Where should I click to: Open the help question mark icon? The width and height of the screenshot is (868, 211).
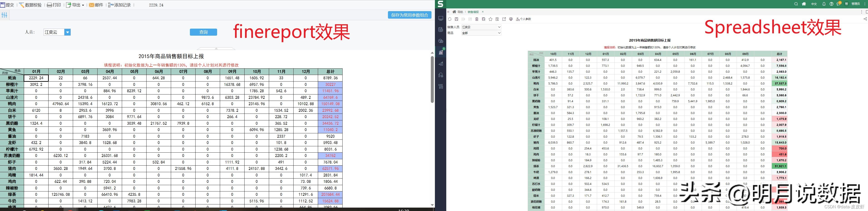831,4
